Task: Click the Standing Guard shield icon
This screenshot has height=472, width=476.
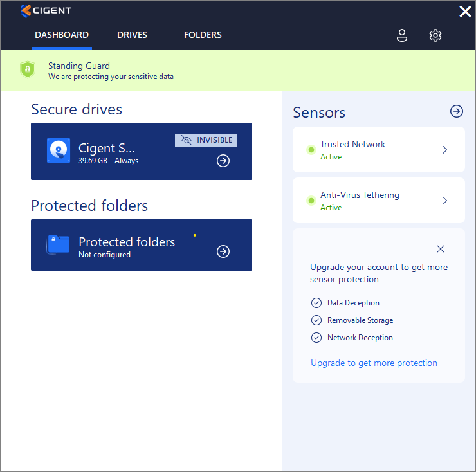Action: click(27, 70)
